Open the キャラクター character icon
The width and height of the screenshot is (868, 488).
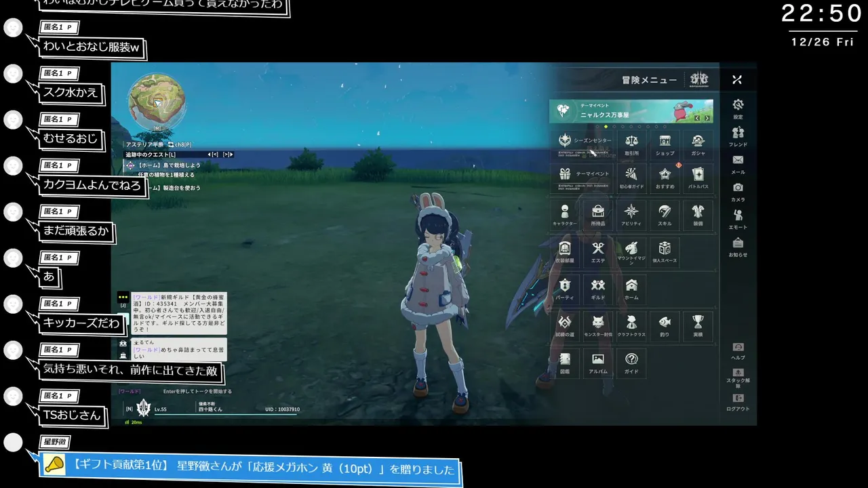click(564, 216)
